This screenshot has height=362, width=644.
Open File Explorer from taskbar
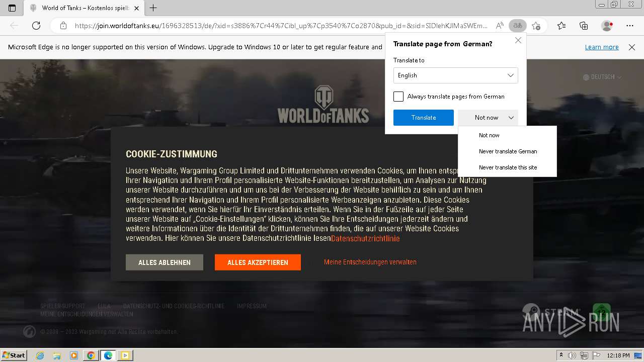click(57, 355)
